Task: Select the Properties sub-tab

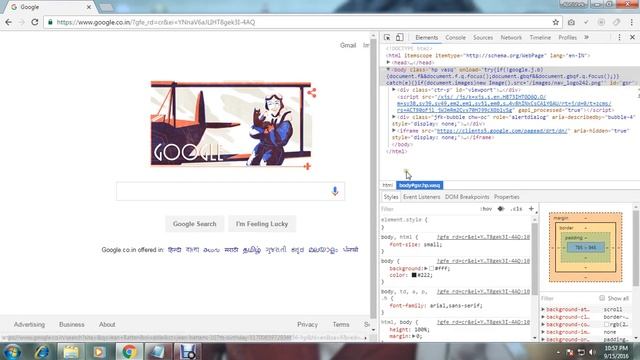Action: pos(507,197)
